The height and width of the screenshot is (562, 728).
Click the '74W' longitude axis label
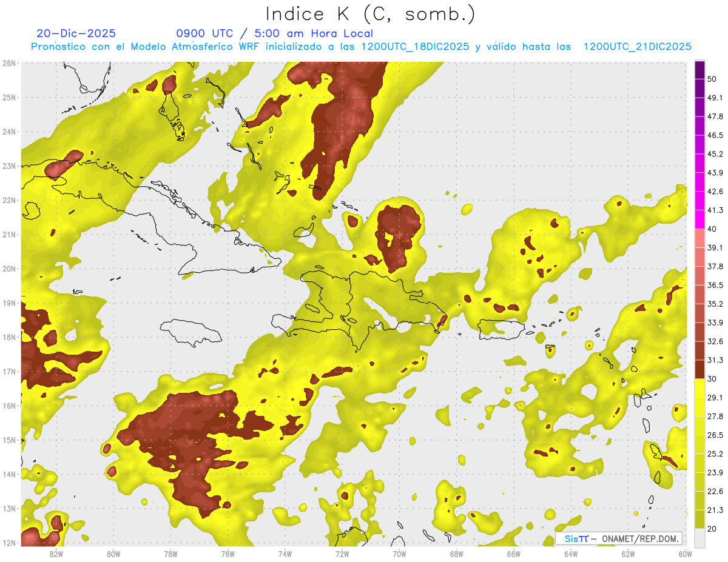coord(285,554)
